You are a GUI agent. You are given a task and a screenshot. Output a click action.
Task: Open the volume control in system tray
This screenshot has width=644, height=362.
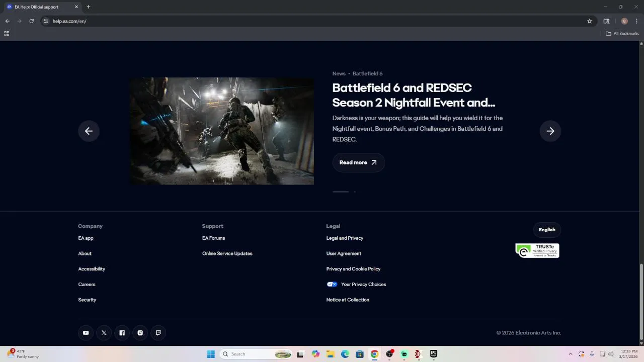(x=611, y=354)
